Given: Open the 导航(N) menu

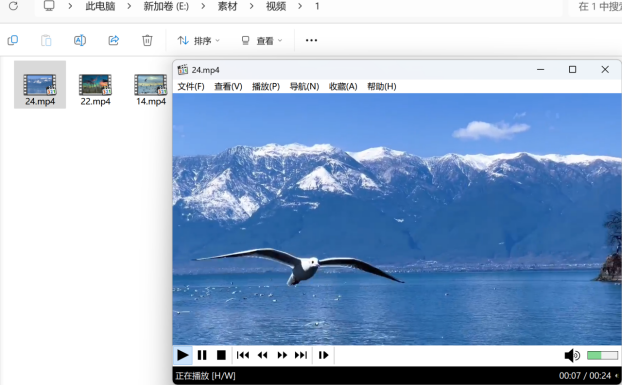Looking at the screenshot, I should click(304, 86).
